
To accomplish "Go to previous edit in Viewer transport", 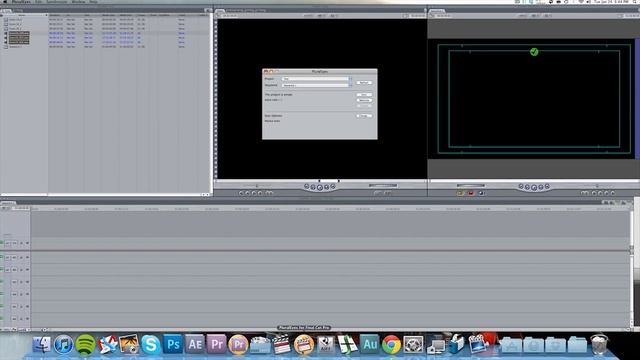I will 307,187.
